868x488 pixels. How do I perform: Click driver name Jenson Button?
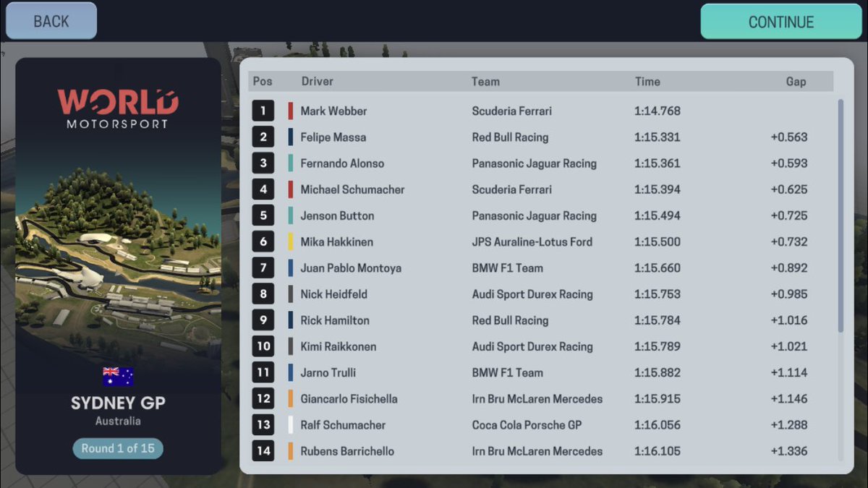[x=337, y=215]
